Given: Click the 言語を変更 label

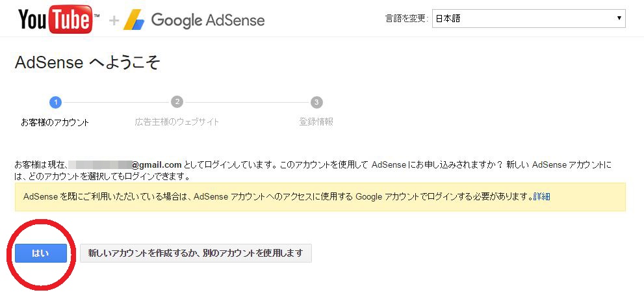Looking at the screenshot, I should click(x=407, y=19).
